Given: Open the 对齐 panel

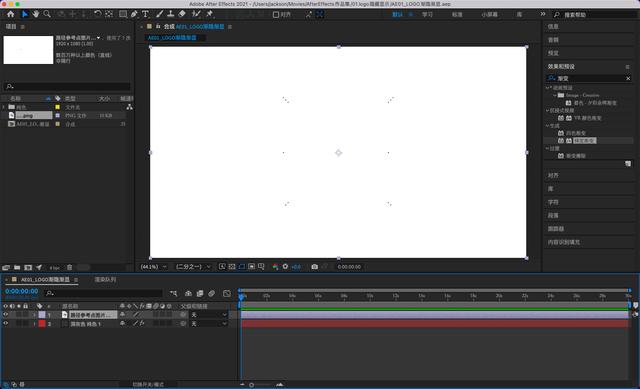Looking at the screenshot, I should tap(553, 176).
